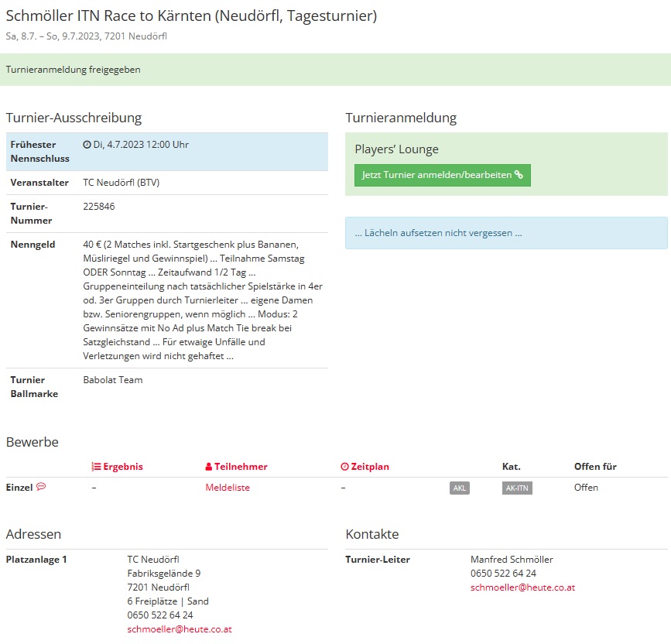Click the Zeitplan clock icon
The height and width of the screenshot is (644, 671).
point(344,467)
